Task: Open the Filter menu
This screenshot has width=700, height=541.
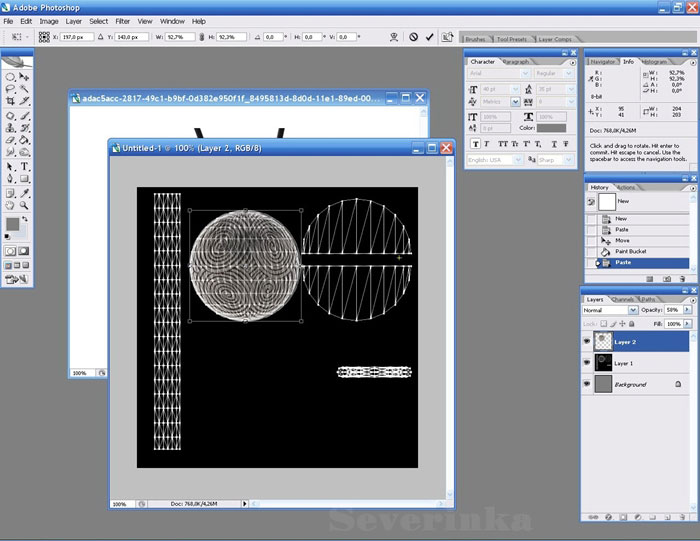Action: [122, 21]
